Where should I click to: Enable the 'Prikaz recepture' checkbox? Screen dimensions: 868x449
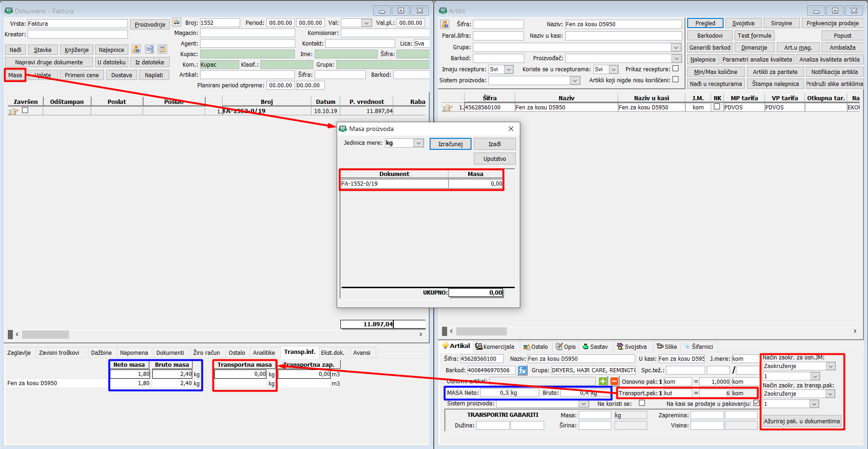[675, 68]
